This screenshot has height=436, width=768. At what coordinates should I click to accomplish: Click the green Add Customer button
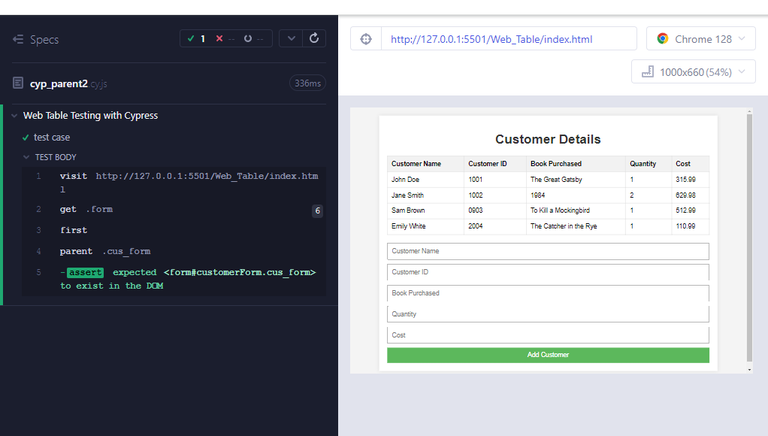tap(548, 355)
